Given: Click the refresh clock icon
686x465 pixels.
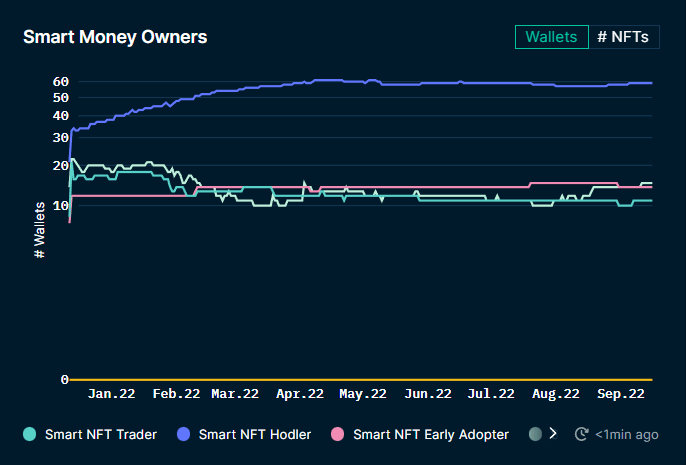Looking at the screenshot, I should click(581, 434).
